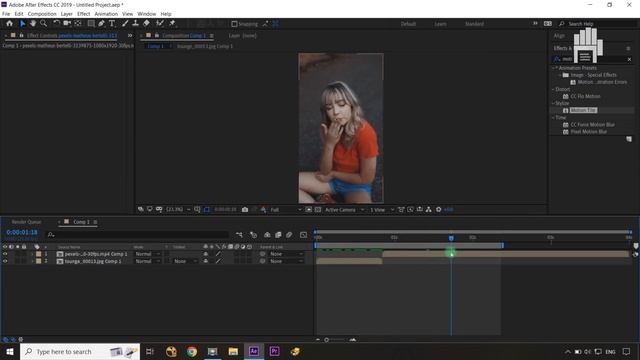Viewport: 640px width, 360px height.
Task: Select the Brush tool
Action: [x=125, y=24]
